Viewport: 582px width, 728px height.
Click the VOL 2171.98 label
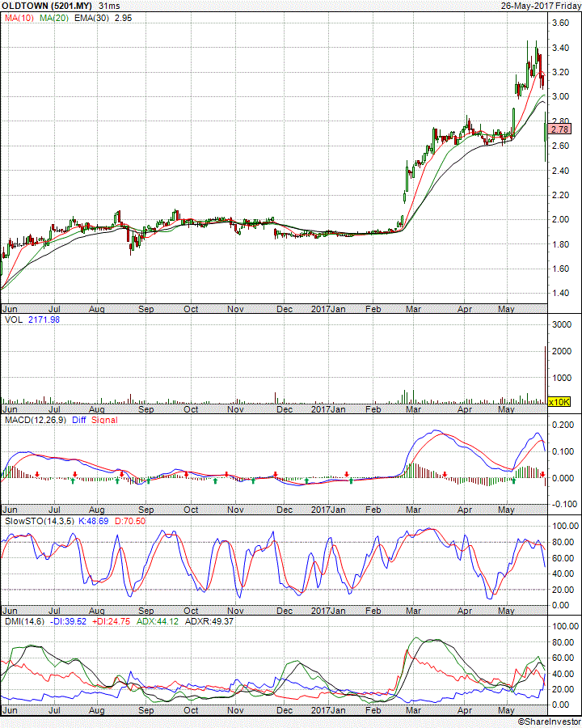[x=32, y=320]
